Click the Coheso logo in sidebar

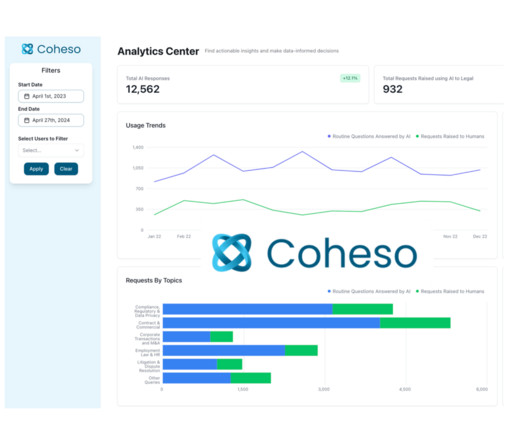coord(51,49)
